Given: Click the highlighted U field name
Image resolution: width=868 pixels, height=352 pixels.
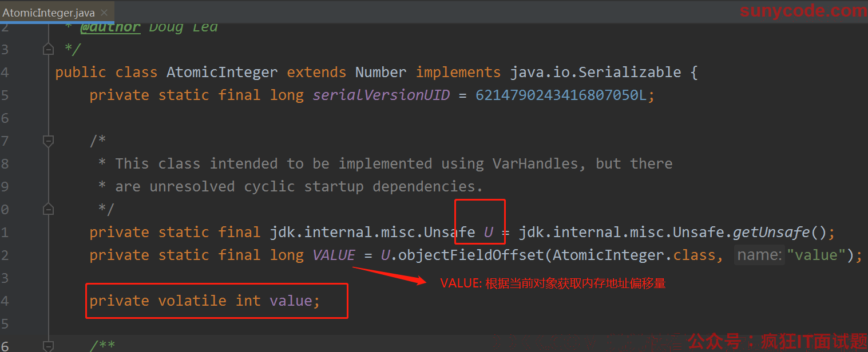Looking at the screenshot, I should [489, 232].
